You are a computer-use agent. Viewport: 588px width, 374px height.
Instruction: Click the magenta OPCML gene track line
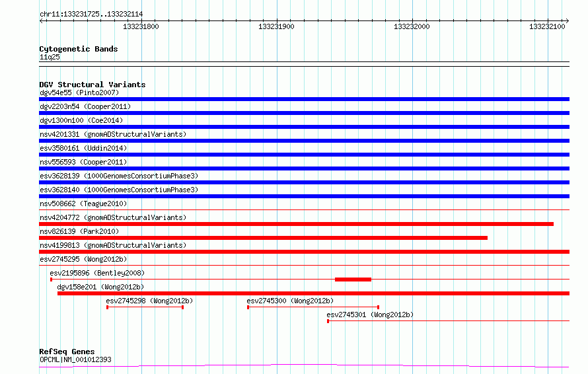[304, 365]
